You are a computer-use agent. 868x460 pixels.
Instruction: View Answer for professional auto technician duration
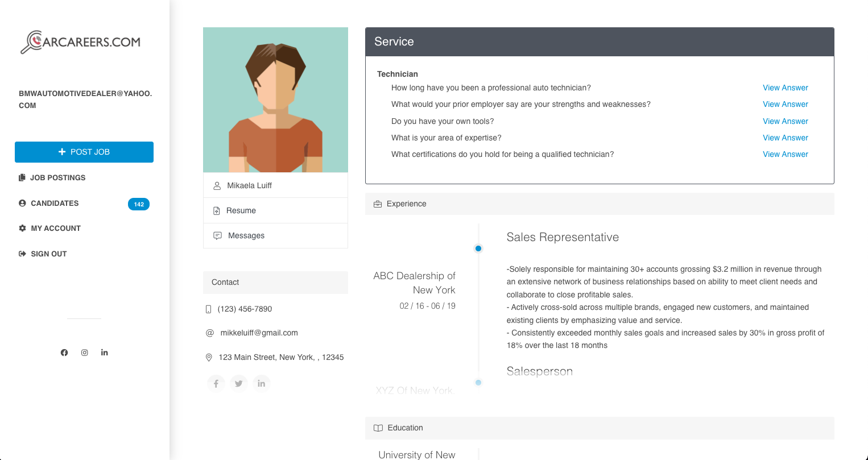point(785,88)
